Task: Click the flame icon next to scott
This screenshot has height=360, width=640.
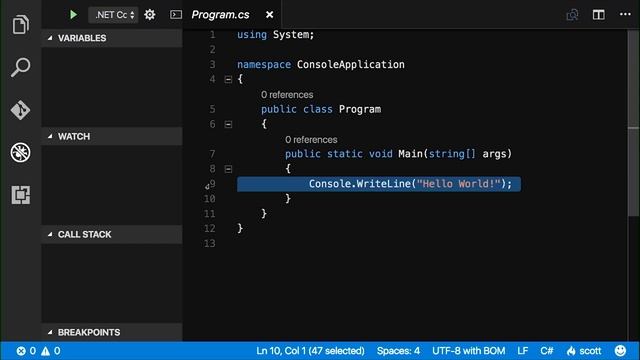Action: click(x=571, y=351)
